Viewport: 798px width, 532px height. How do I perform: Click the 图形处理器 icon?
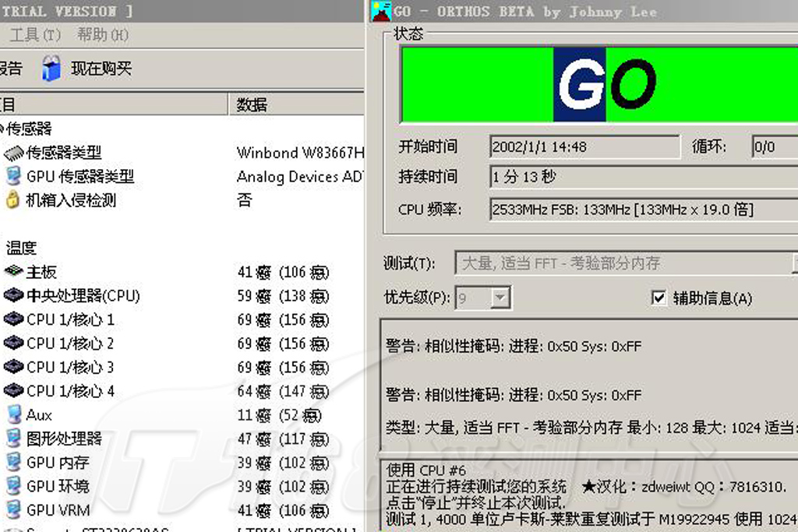tap(13, 439)
